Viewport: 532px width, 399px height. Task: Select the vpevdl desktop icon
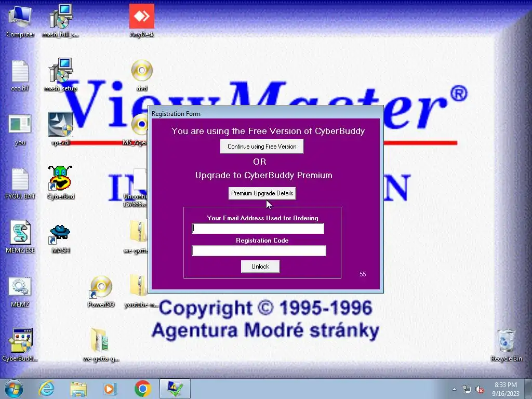click(60, 129)
